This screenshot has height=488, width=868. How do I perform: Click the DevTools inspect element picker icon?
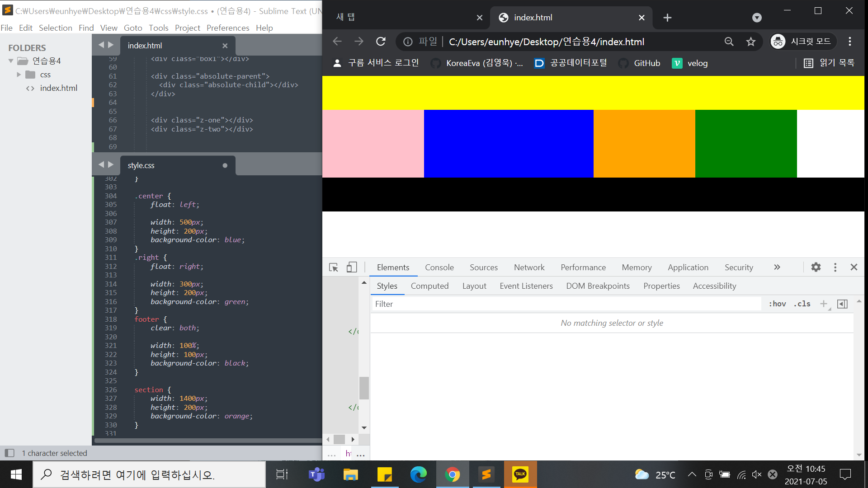point(334,267)
